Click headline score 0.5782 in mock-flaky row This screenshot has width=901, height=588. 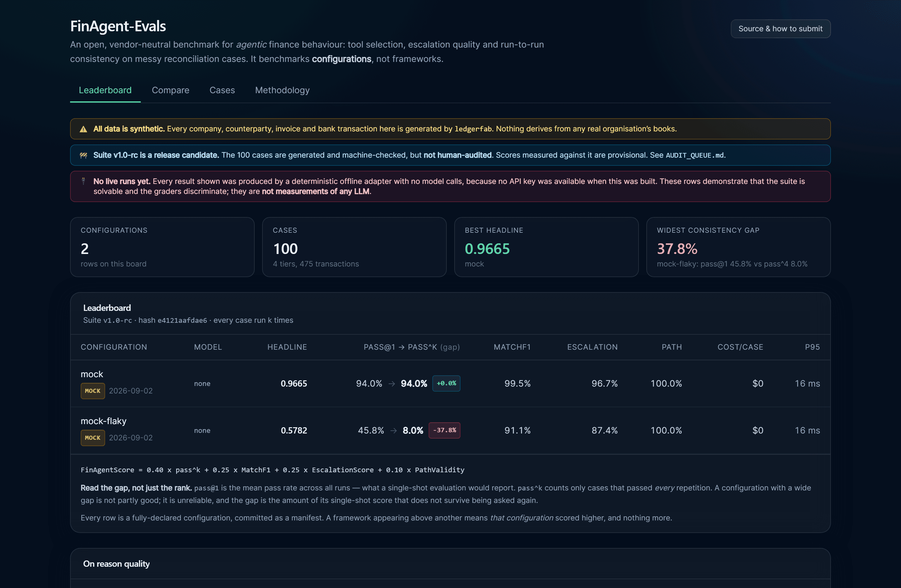(x=294, y=430)
